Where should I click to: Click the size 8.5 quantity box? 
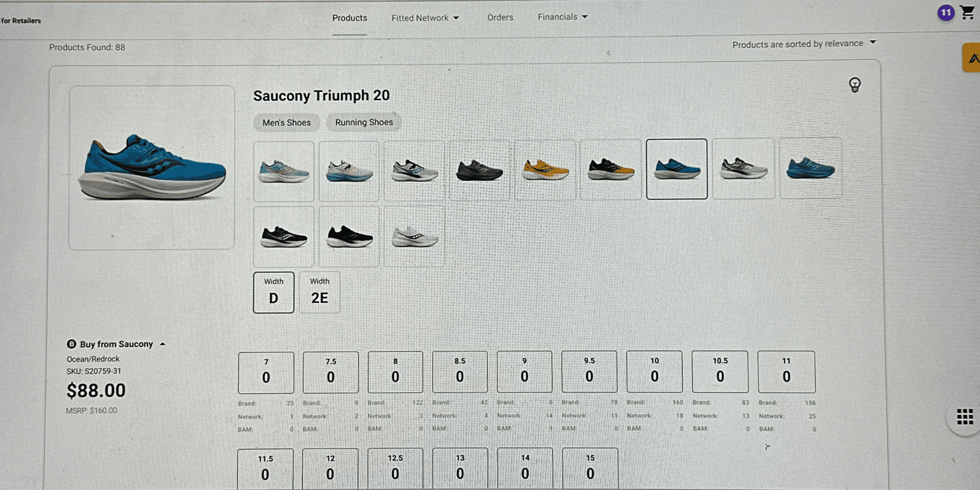(460, 371)
